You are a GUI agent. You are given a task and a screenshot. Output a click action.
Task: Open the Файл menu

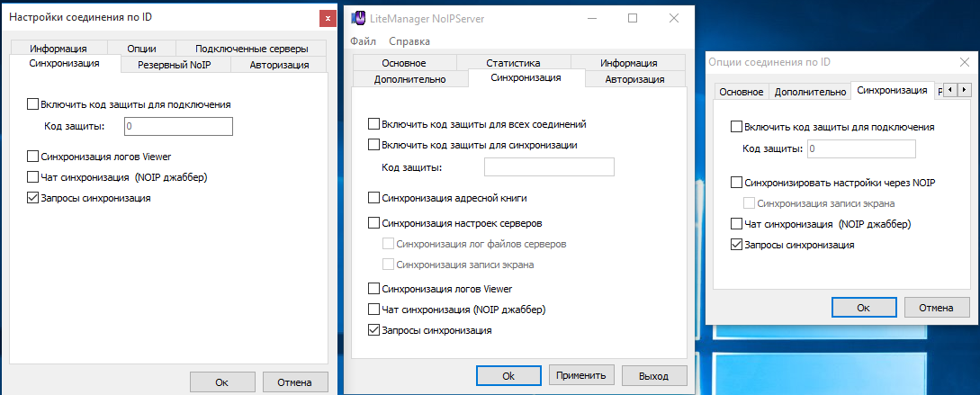tap(364, 41)
